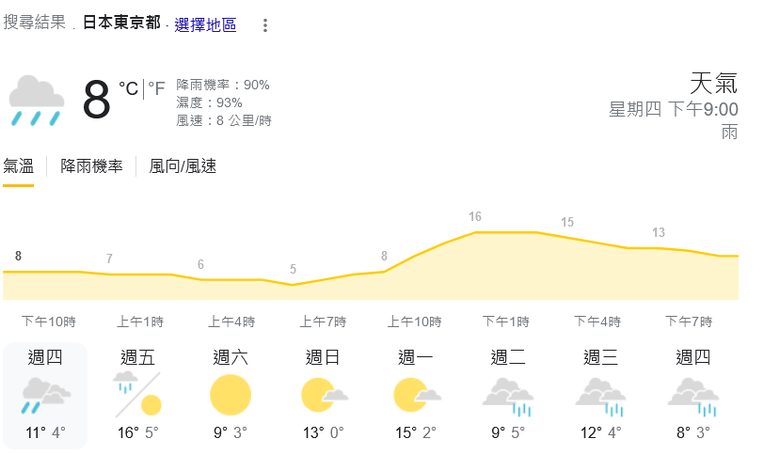Click the 選擇地區 choose area link
Viewport: 780px width, 455px height.
tap(205, 25)
